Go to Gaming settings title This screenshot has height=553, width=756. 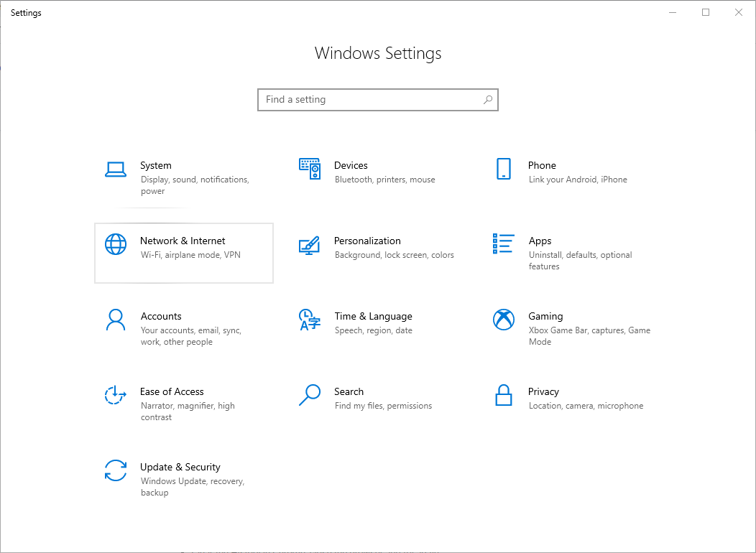pos(545,317)
